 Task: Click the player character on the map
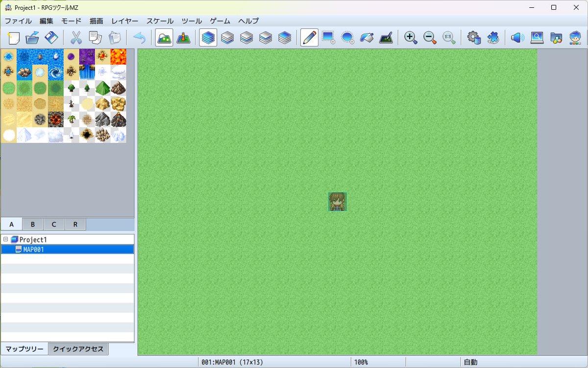(x=338, y=202)
